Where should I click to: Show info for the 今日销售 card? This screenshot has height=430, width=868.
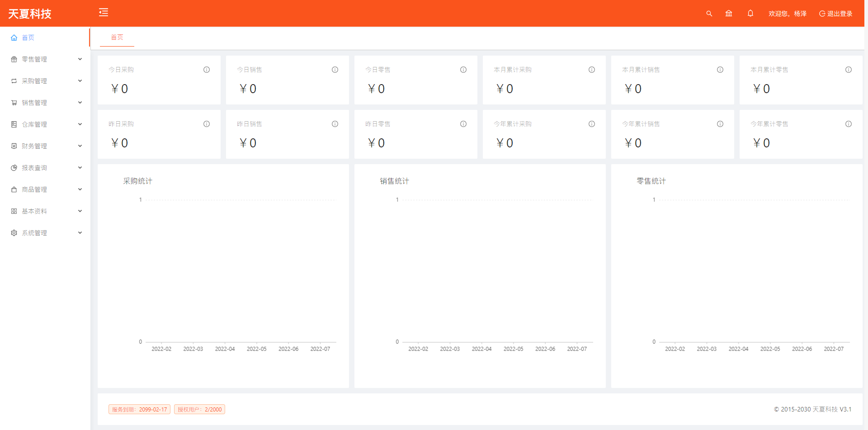(335, 70)
